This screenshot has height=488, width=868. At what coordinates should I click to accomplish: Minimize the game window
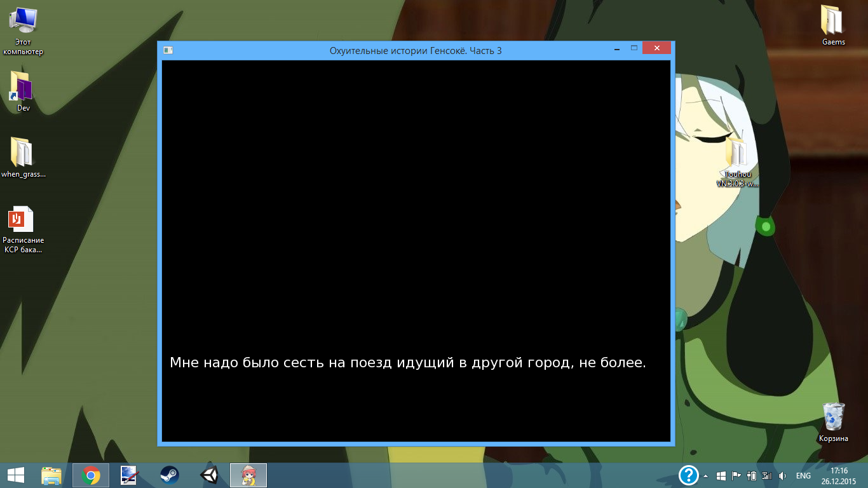[x=616, y=48]
